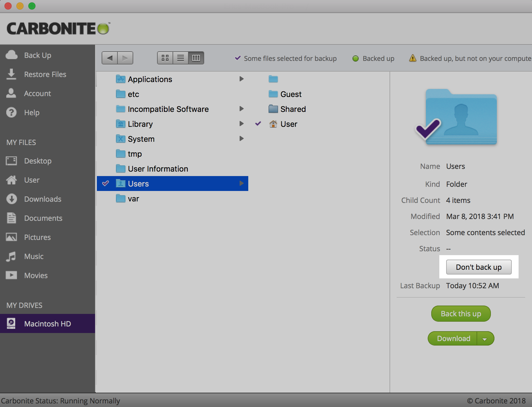Open the Account section
The image size is (532, 407).
(37, 93)
